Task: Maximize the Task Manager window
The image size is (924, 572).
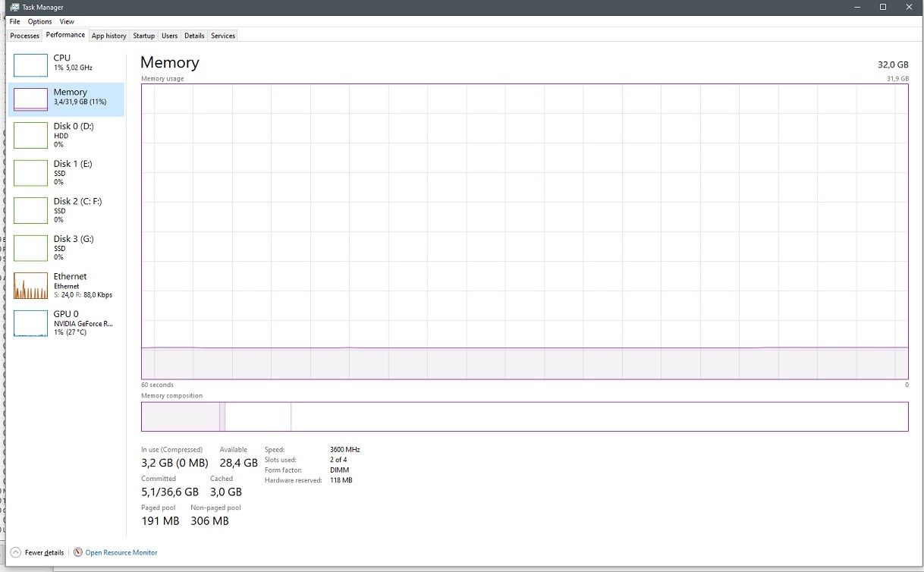Action: click(883, 7)
